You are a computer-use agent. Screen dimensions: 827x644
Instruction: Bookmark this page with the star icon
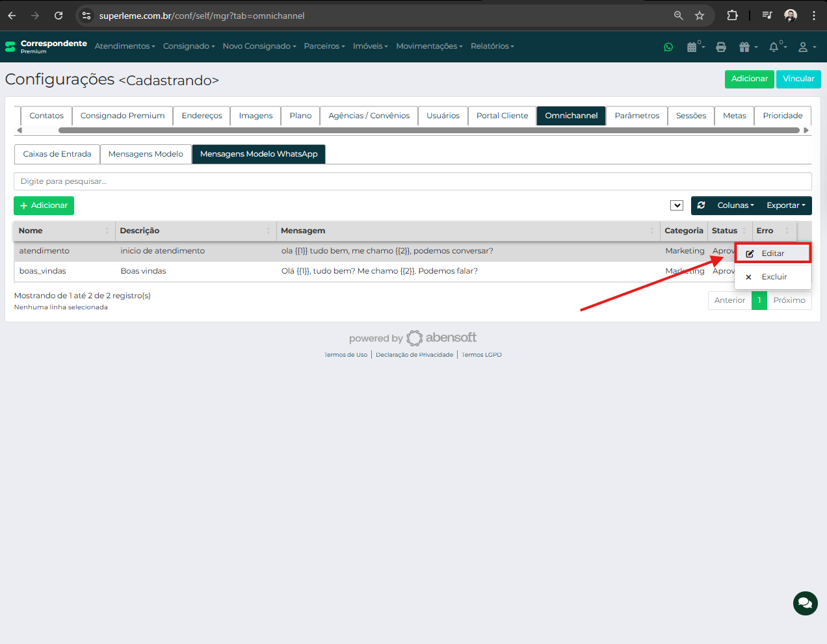[x=700, y=16]
